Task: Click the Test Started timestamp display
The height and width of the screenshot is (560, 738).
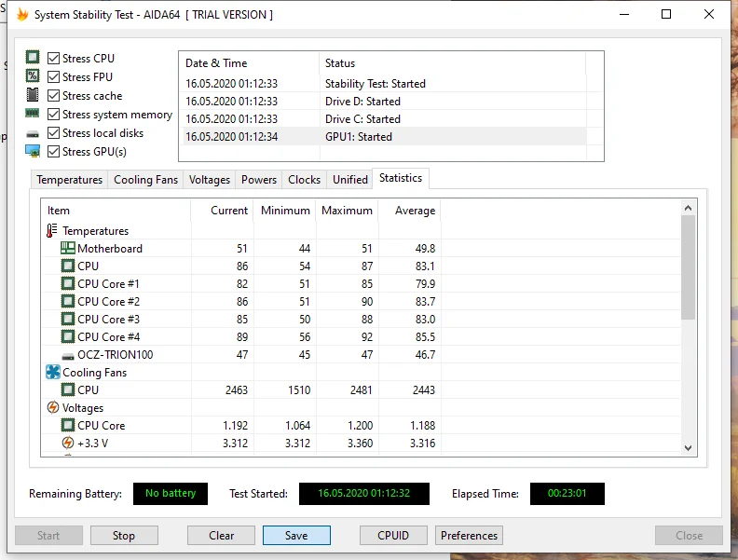Action: pyautogui.click(x=363, y=493)
